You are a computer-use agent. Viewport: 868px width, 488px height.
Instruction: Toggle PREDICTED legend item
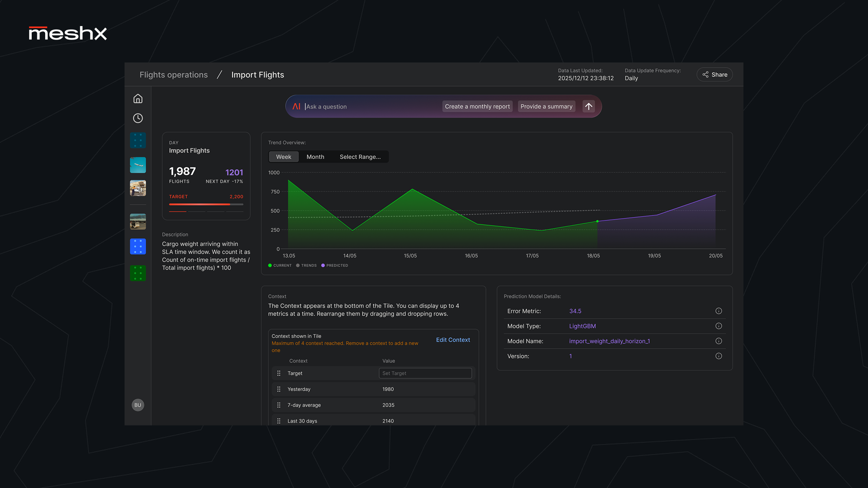[335, 265]
